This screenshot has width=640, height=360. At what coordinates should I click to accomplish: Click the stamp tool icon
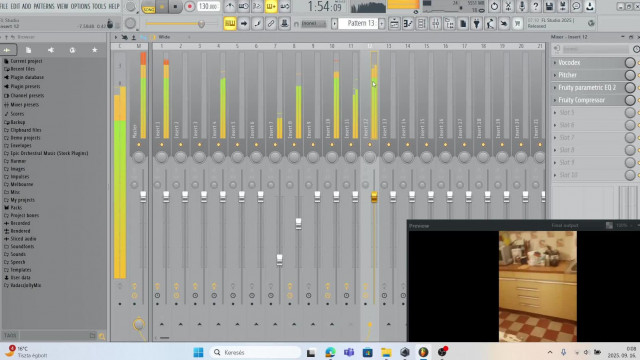coord(284,23)
